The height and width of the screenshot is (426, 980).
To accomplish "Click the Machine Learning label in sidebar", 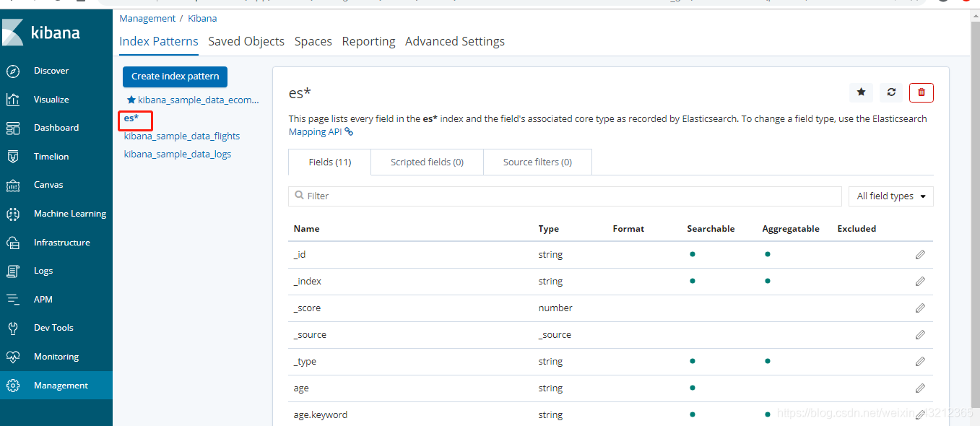I will 70,214.
